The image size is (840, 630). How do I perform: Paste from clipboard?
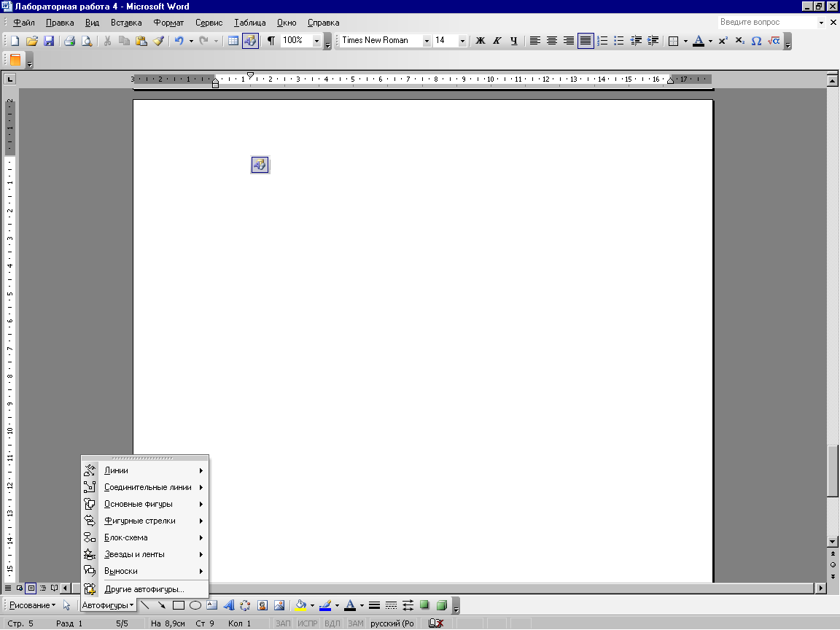tap(141, 41)
